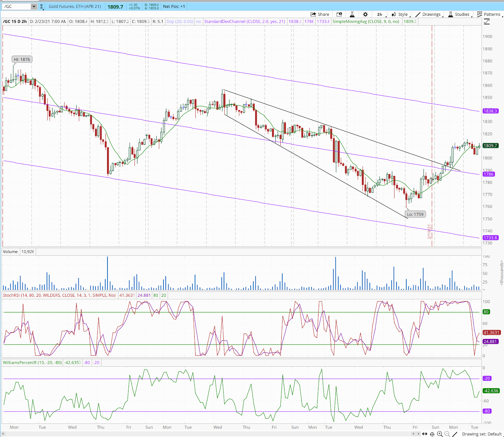Open Drawing set: Default selector
Screen dimensions: 504x437
click(x=482, y=434)
